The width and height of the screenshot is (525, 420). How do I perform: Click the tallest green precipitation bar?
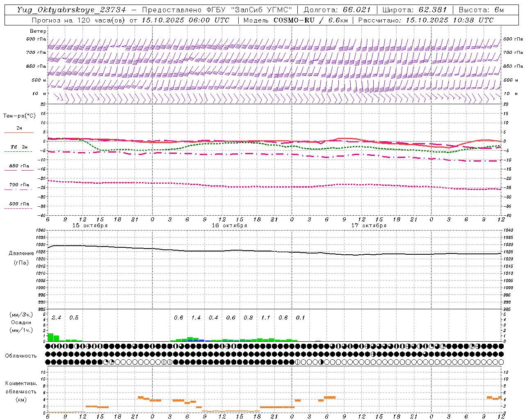click(x=50, y=337)
